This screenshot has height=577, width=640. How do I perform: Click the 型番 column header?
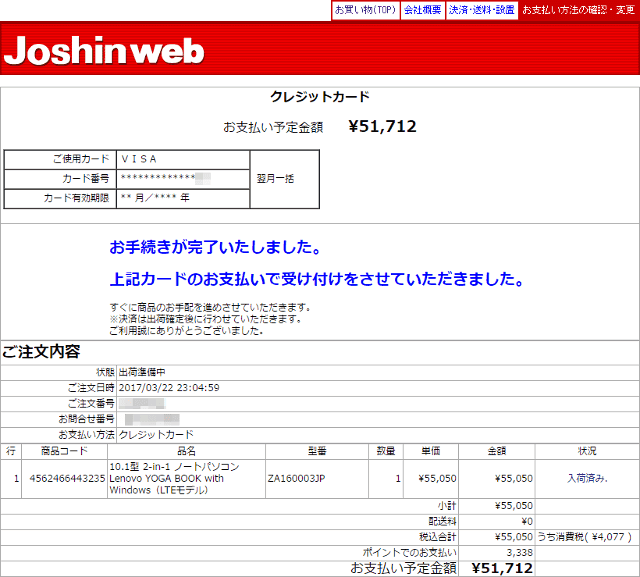(317, 451)
